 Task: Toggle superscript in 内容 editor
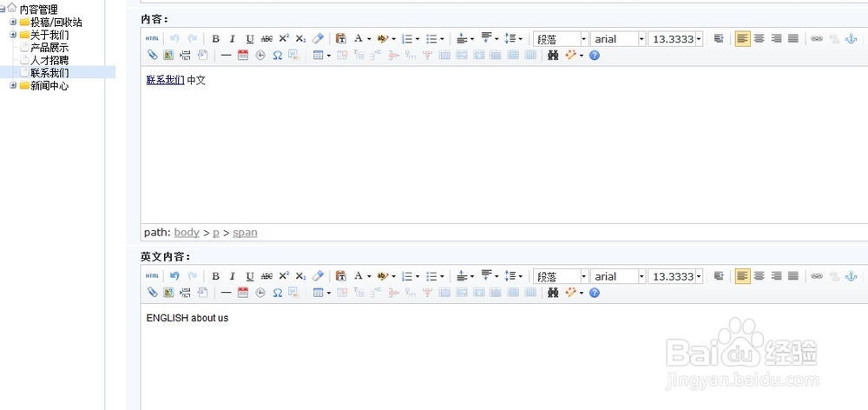pos(284,39)
